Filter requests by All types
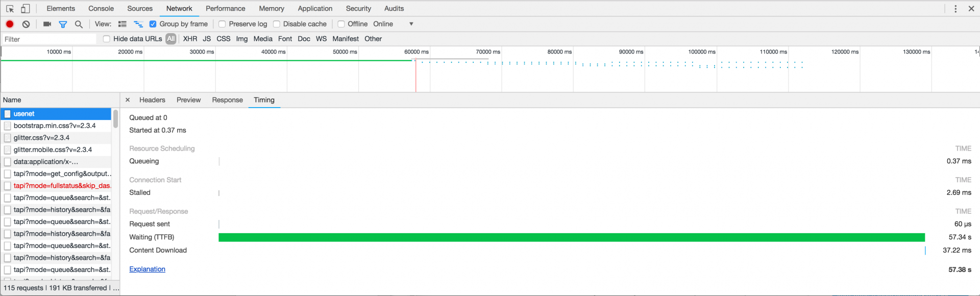Viewport: 980px width, 296px height. pos(171,39)
